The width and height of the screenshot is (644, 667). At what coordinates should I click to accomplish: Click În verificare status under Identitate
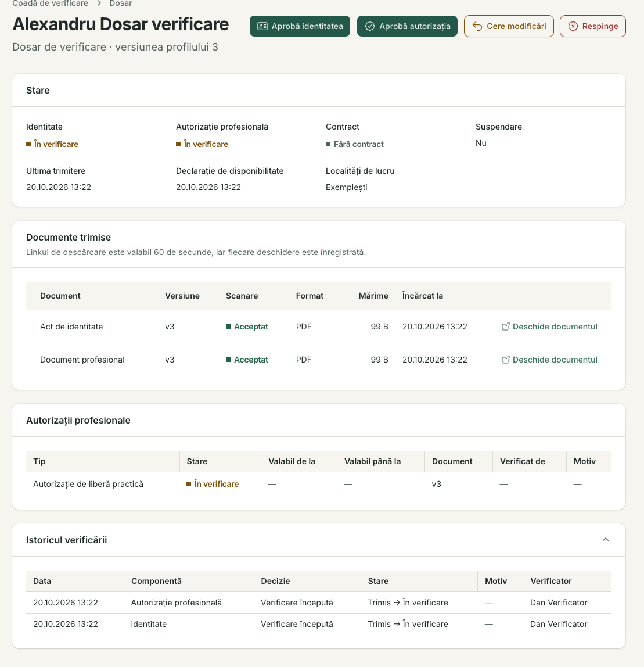52,144
